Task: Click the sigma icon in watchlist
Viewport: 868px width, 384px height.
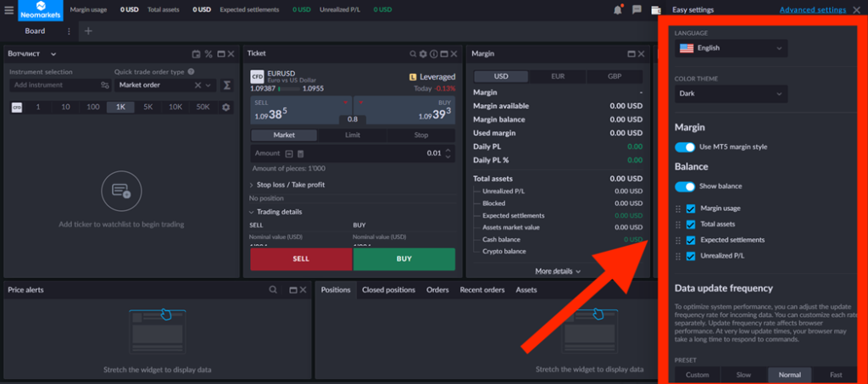Action: 227,86
